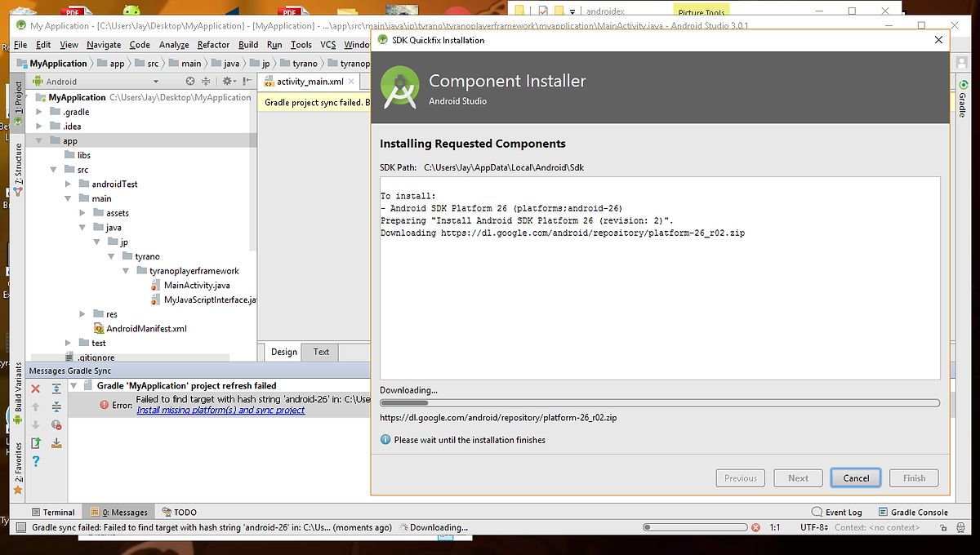Click the main breadcrumb in navigation bar
Screen dimensions: 980x555
(185, 64)
